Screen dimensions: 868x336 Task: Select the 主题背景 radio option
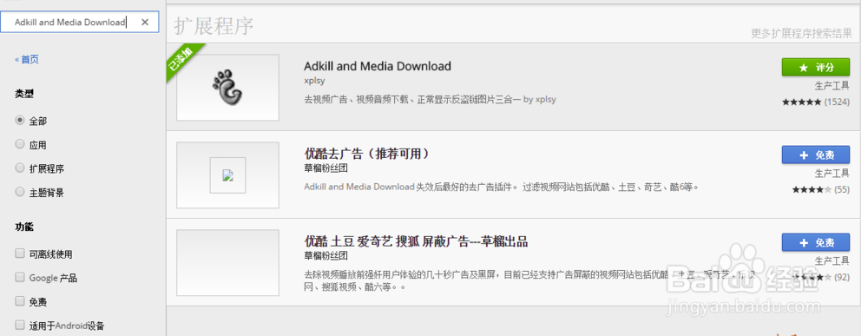pos(20,192)
